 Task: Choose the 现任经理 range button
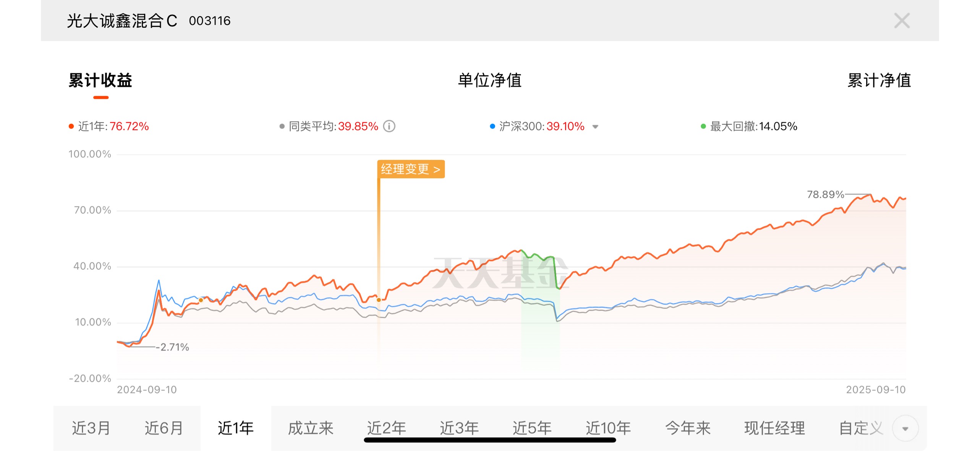click(774, 428)
